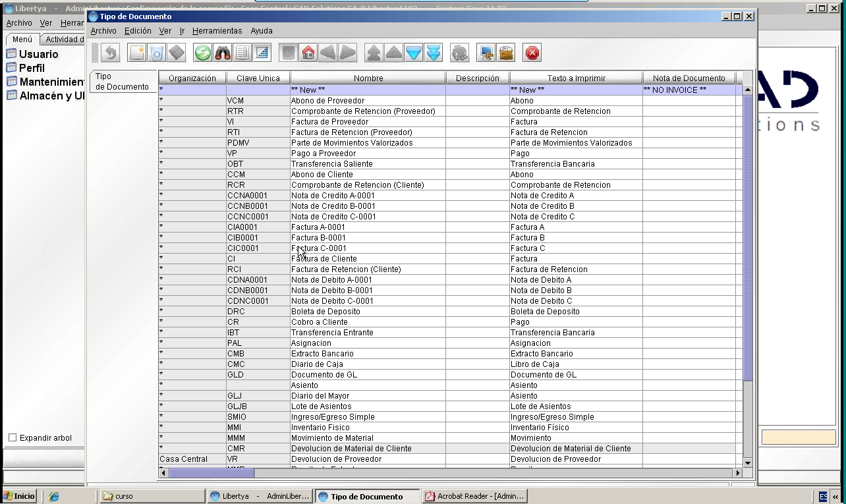
Task: Open Find records with the binoculars icon
Action: coord(223,53)
